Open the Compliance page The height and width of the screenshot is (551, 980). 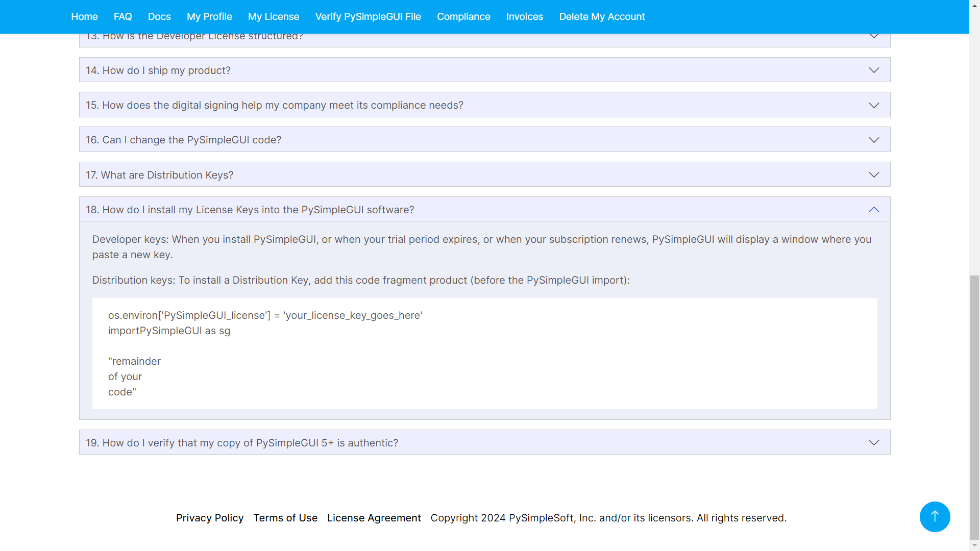click(463, 16)
